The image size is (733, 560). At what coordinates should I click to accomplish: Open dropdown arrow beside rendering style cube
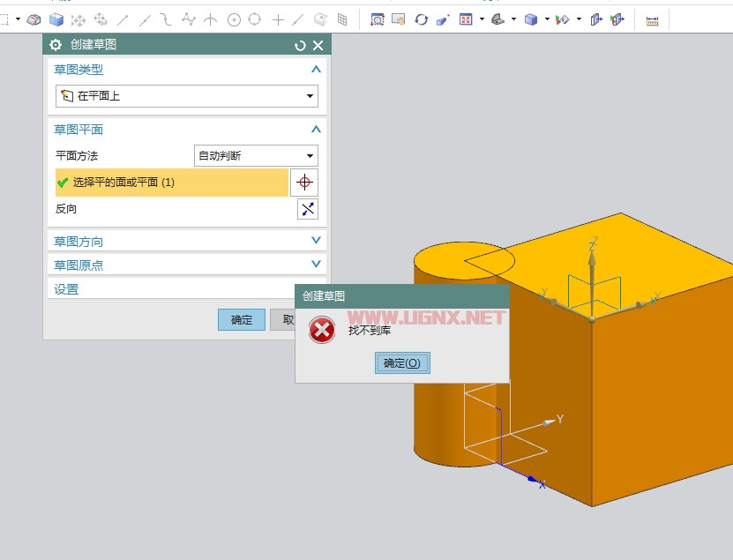click(x=547, y=19)
